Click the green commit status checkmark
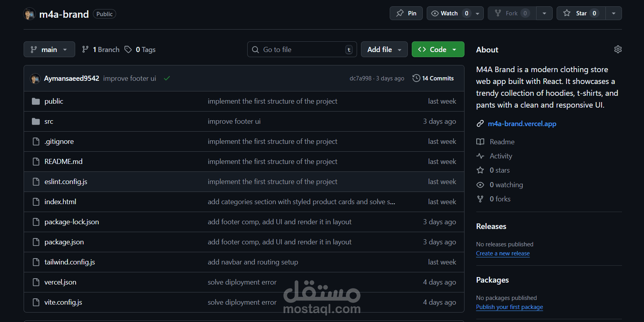The width and height of the screenshot is (644, 322). (167, 78)
